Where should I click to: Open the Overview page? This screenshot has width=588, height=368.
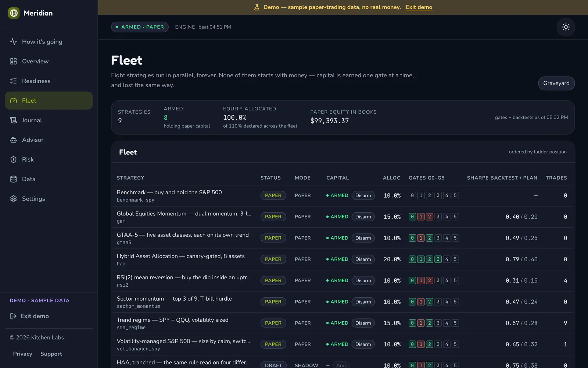point(49,61)
